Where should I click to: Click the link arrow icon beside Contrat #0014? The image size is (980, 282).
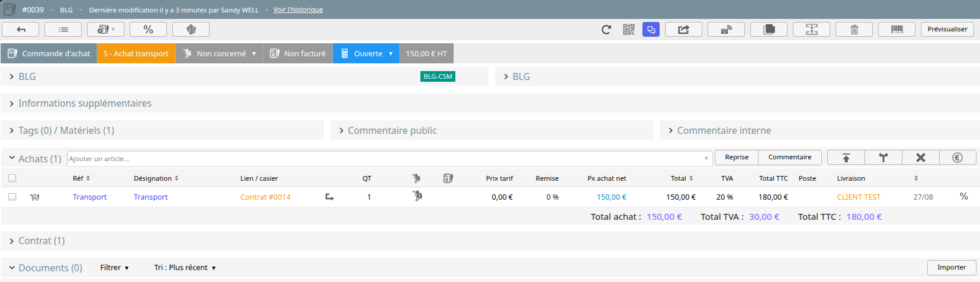coord(329,197)
